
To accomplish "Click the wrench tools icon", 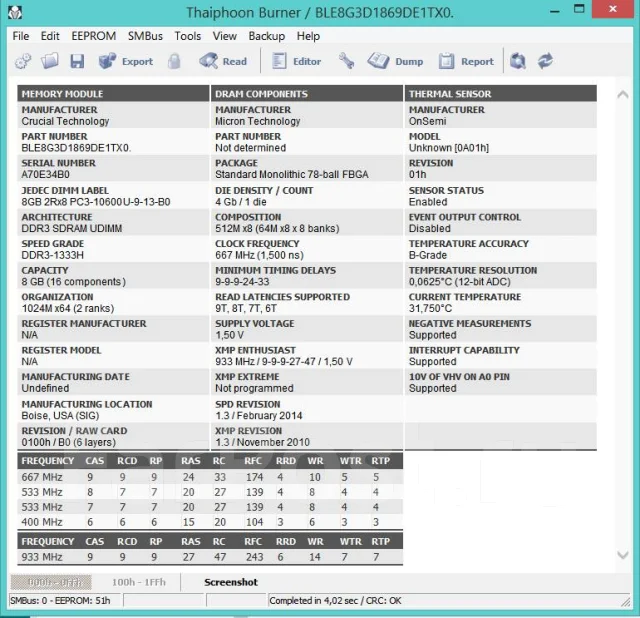I will click(347, 62).
